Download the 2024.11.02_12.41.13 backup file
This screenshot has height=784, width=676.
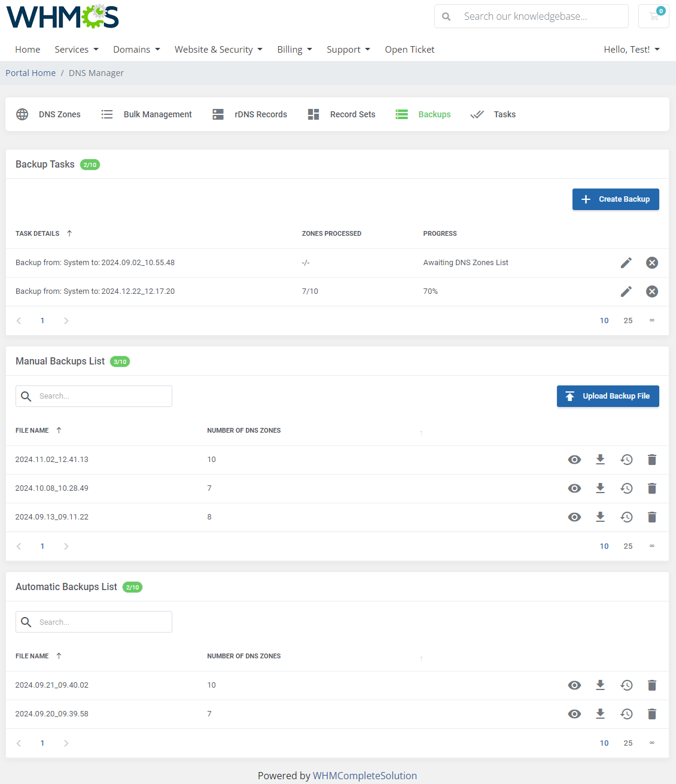click(x=600, y=460)
